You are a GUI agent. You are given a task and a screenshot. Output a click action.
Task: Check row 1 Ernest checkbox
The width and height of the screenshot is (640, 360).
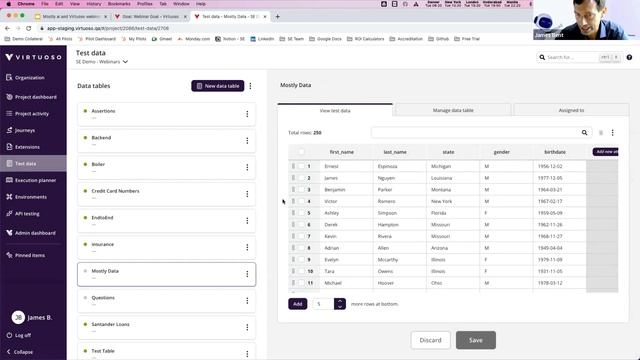pos(301,166)
